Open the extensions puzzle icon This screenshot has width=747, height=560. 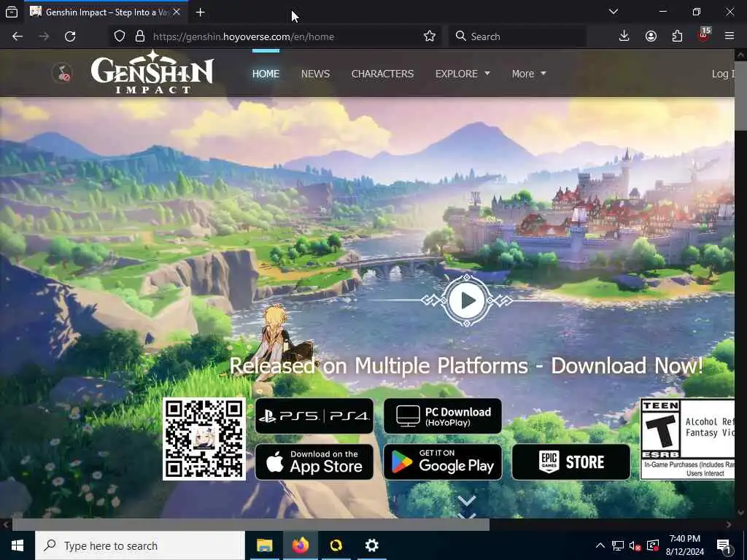[677, 36]
